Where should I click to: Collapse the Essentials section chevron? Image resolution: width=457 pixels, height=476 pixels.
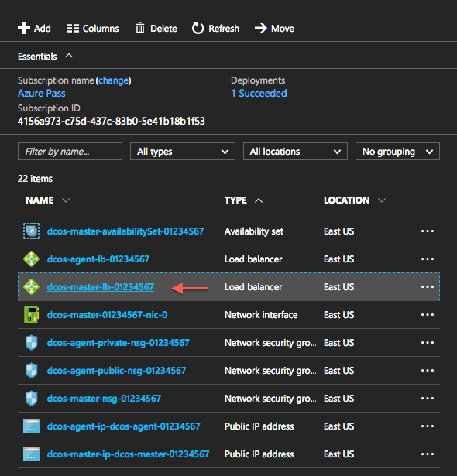[x=69, y=56]
